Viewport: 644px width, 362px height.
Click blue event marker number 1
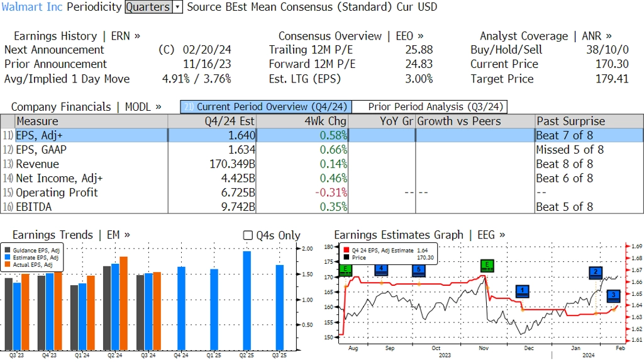pos(522,291)
